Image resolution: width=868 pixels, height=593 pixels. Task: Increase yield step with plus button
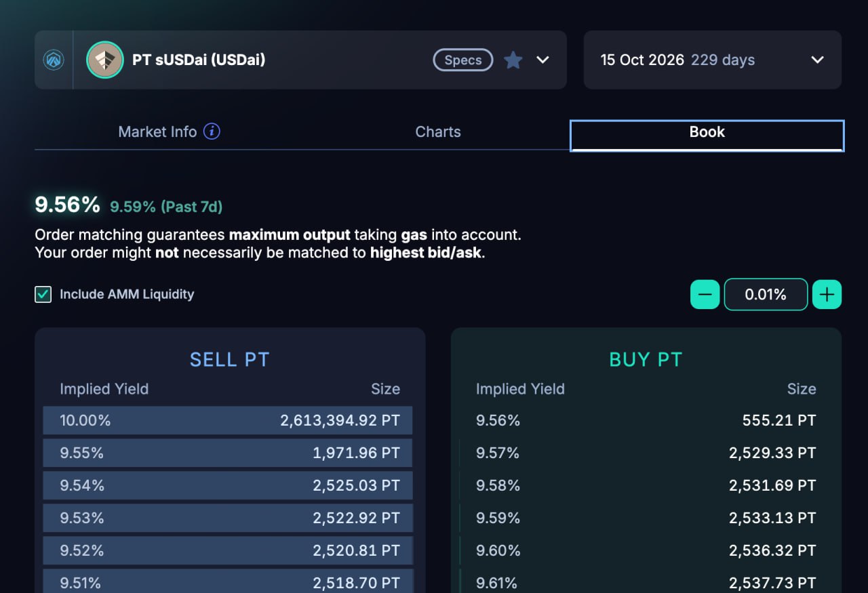pyautogui.click(x=827, y=295)
